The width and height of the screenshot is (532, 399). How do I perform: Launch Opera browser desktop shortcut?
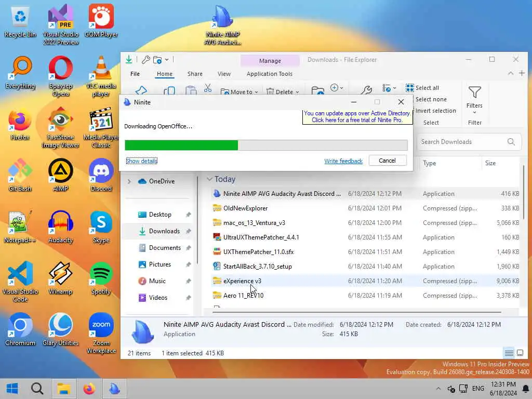click(x=60, y=76)
